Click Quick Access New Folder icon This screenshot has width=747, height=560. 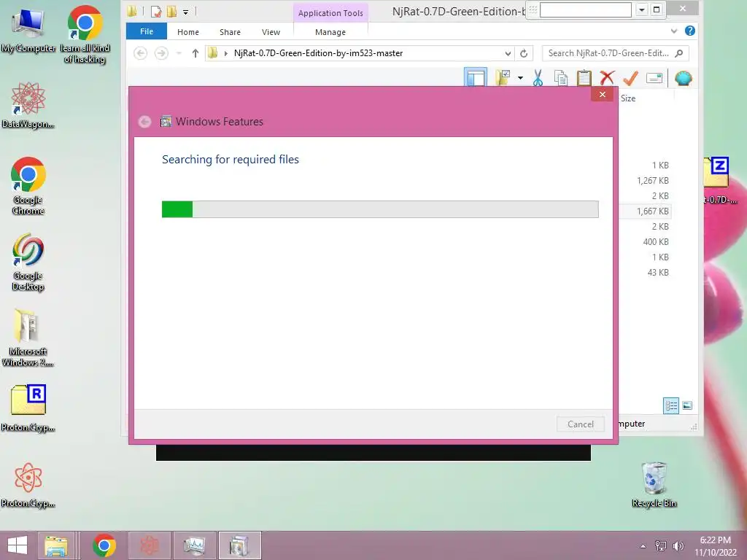[x=171, y=11]
